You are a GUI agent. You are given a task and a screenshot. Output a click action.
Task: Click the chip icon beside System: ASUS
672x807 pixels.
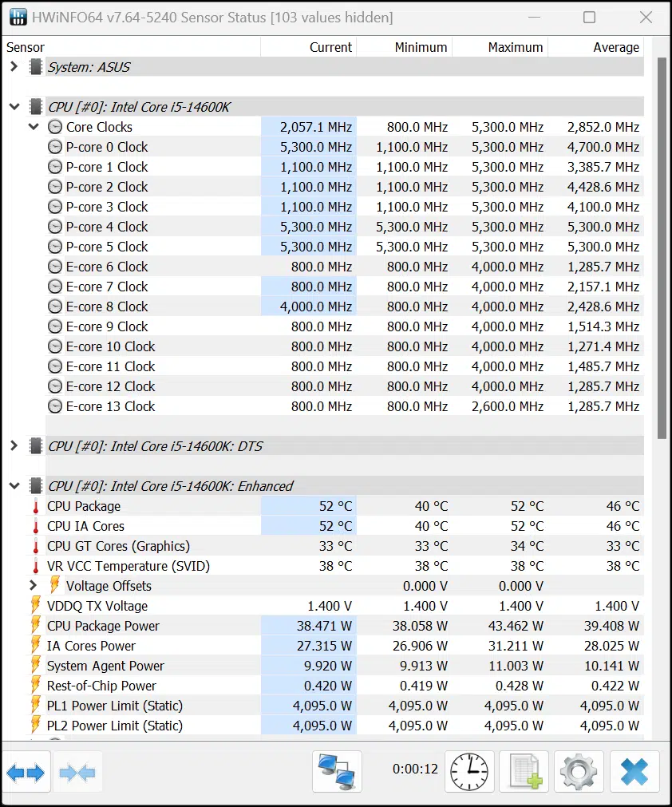(x=35, y=67)
